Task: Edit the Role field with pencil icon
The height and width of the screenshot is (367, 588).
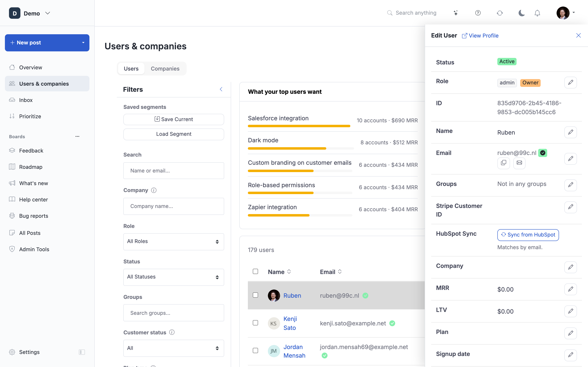Action: [570, 83]
